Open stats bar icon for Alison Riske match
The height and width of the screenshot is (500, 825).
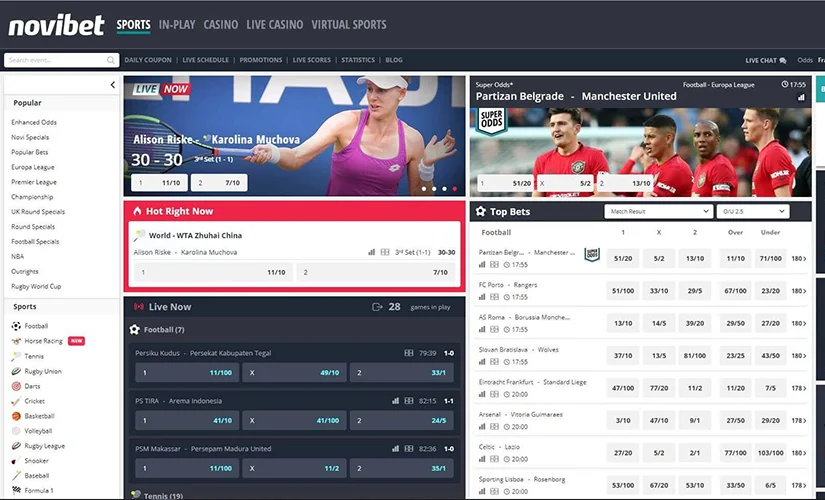tap(371, 252)
